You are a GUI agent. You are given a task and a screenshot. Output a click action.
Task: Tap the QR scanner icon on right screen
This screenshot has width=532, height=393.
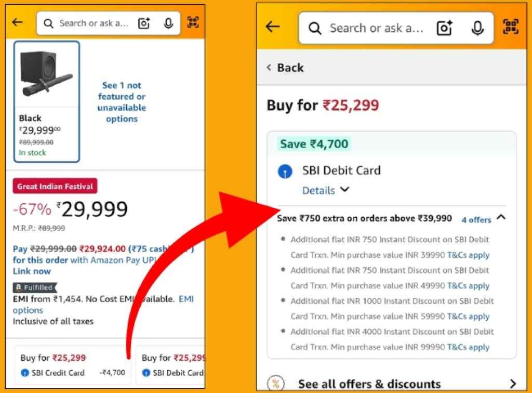coord(511,27)
